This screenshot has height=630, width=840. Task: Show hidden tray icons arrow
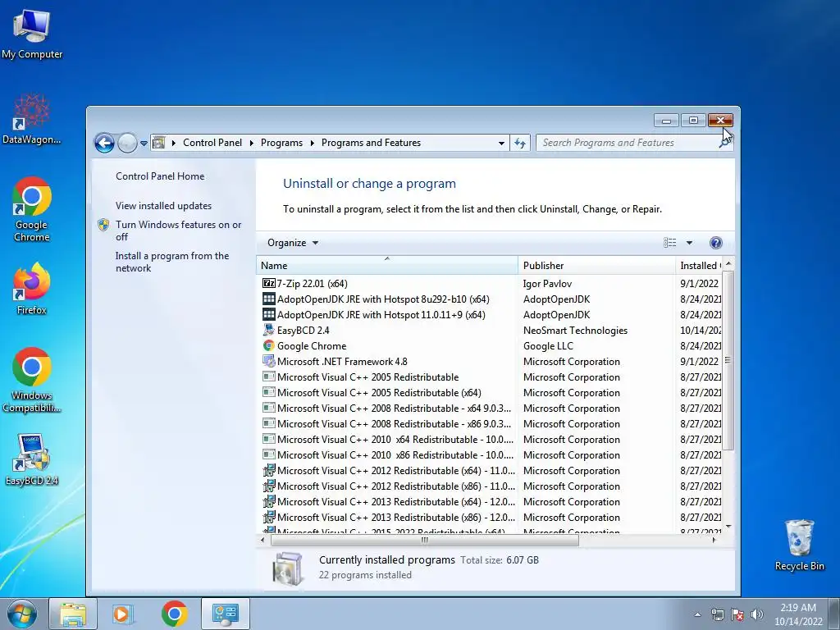[x=697, y=614]
